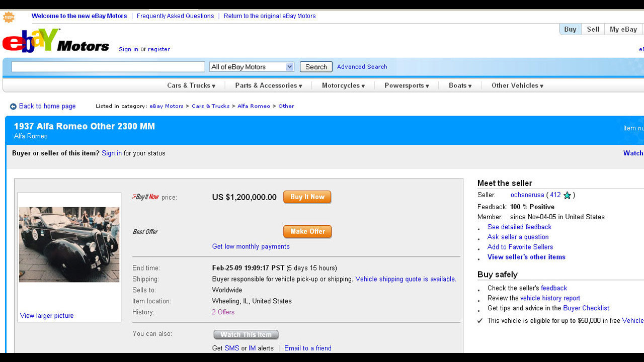Open View seller's other items link

[526, 257]
